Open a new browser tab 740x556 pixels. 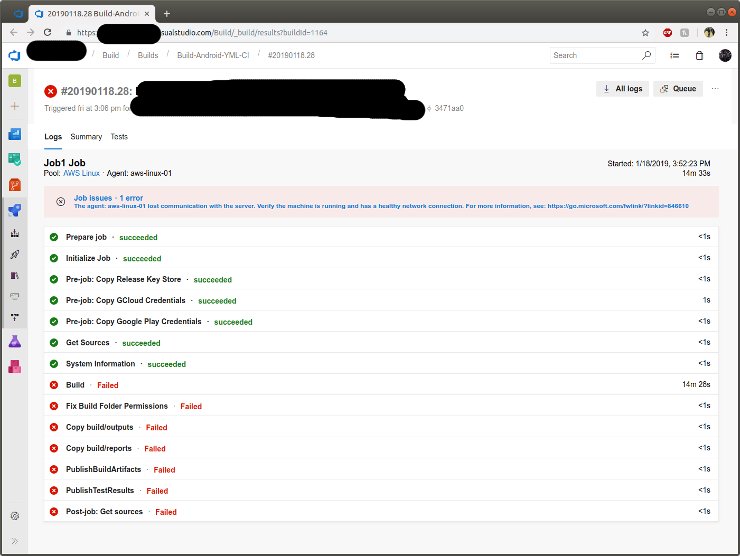[167, 14]
